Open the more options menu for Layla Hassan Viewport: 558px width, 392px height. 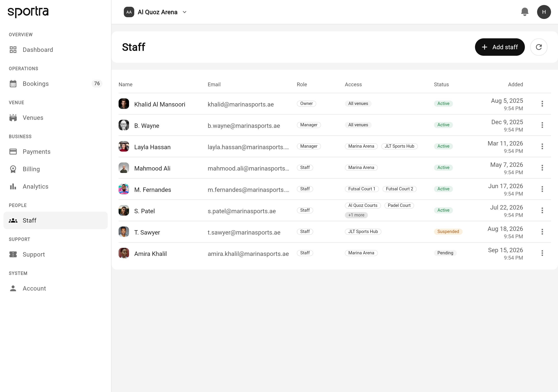542,146
